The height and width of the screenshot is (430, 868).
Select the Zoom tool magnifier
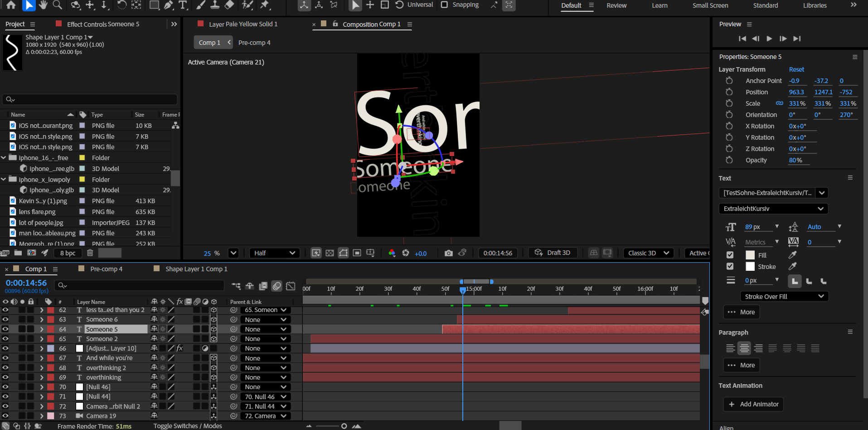click(58, 5)
